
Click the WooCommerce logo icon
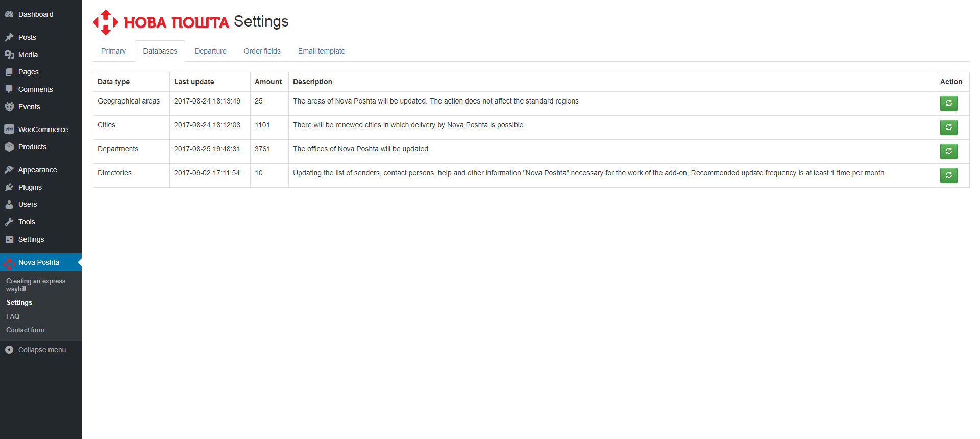point(9,130)
